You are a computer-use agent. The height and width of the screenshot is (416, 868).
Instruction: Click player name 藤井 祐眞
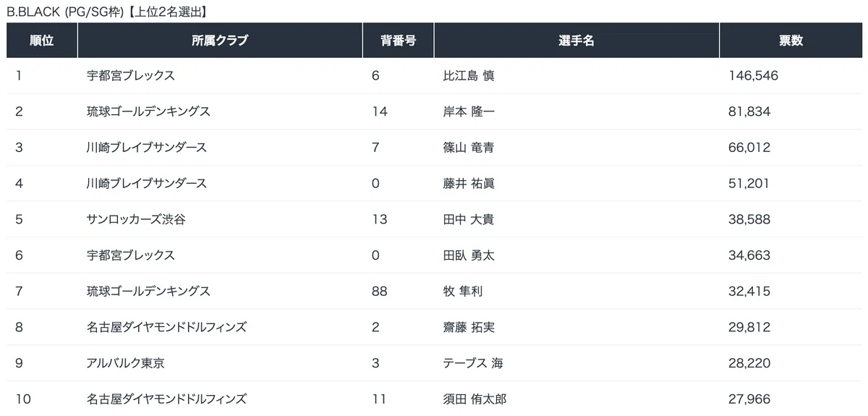(x=469, y=184)
